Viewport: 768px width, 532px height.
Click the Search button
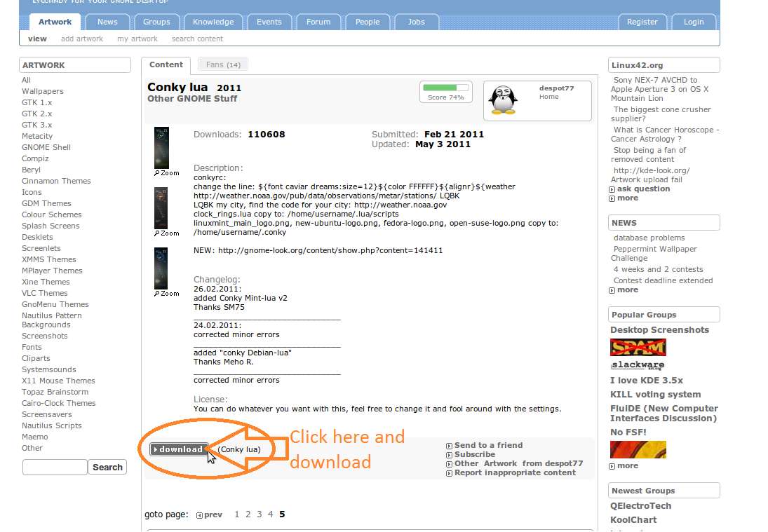[107, 467]
